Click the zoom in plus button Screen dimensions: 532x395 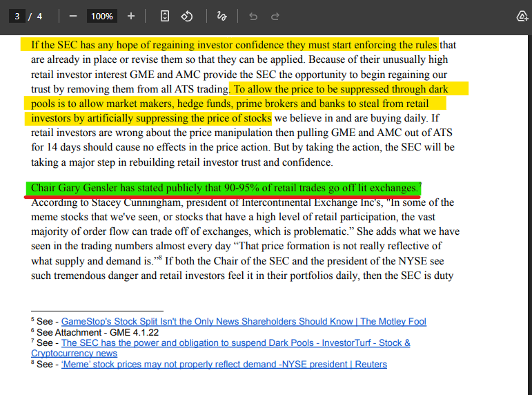click(x=131, y=17)
